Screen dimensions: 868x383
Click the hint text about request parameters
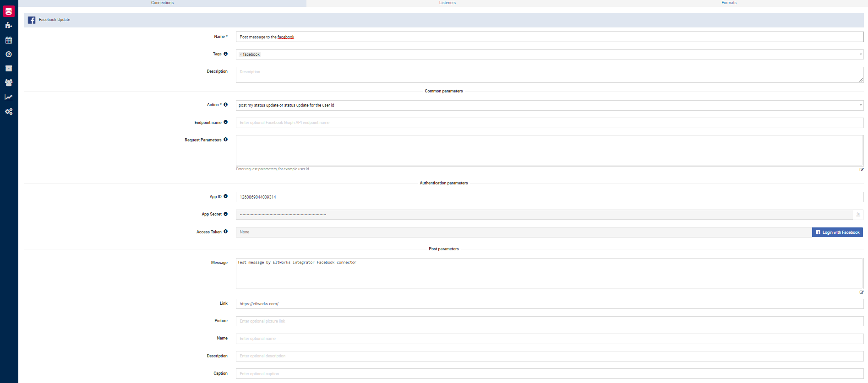tap(273, 169)
